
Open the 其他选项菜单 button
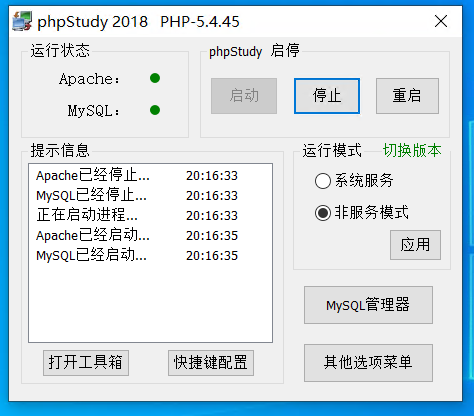click(368, 363)
